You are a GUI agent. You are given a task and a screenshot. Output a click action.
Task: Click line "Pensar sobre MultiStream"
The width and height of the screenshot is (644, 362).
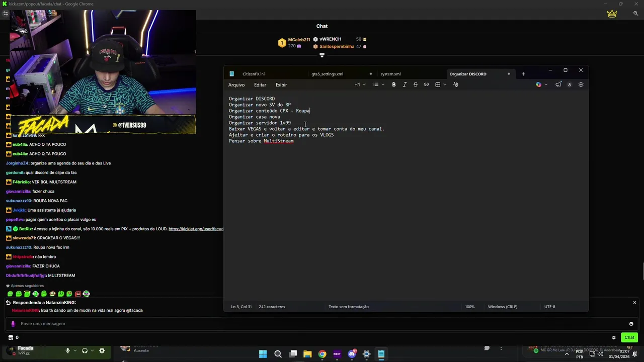click(x=261, y=141)
